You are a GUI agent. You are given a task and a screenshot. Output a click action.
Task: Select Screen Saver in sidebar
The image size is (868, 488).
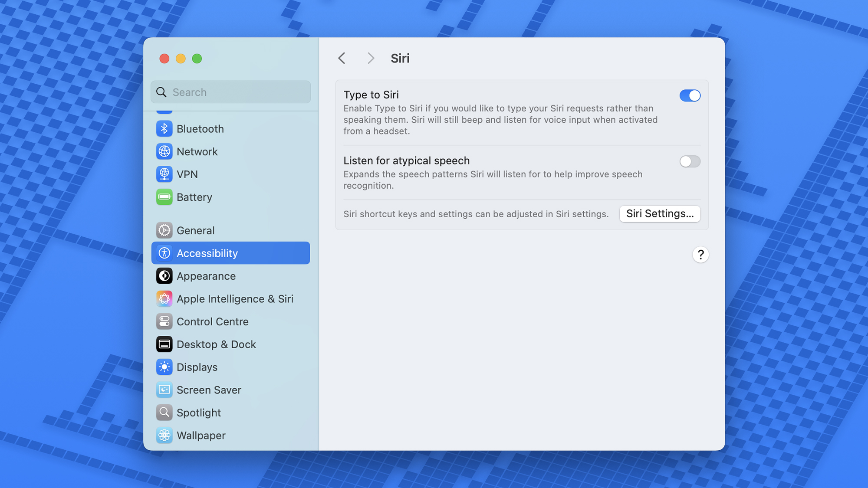tap(209, 390)
